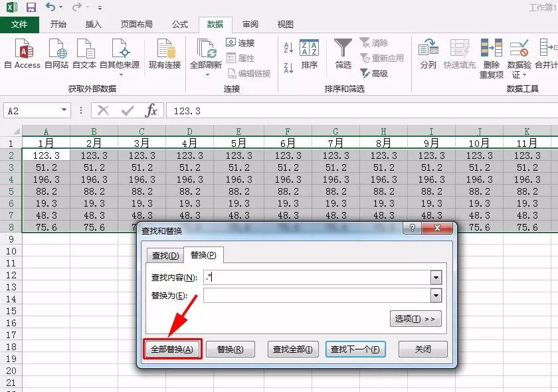The image size is (558, 392).
Task: Switch to the 视图 ribbon tab
Action: pyautogui.click(x=285, y=24)
